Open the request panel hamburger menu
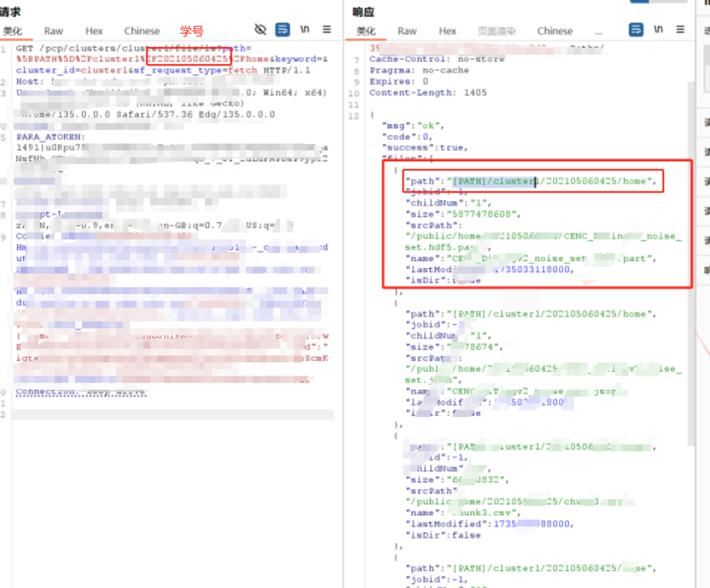Screen dimensions: 710x588 pos(327,30)
